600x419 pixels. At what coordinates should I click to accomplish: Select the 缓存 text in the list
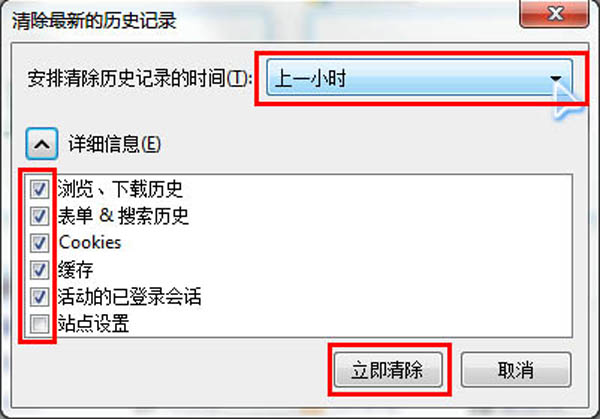coord(75,270)
